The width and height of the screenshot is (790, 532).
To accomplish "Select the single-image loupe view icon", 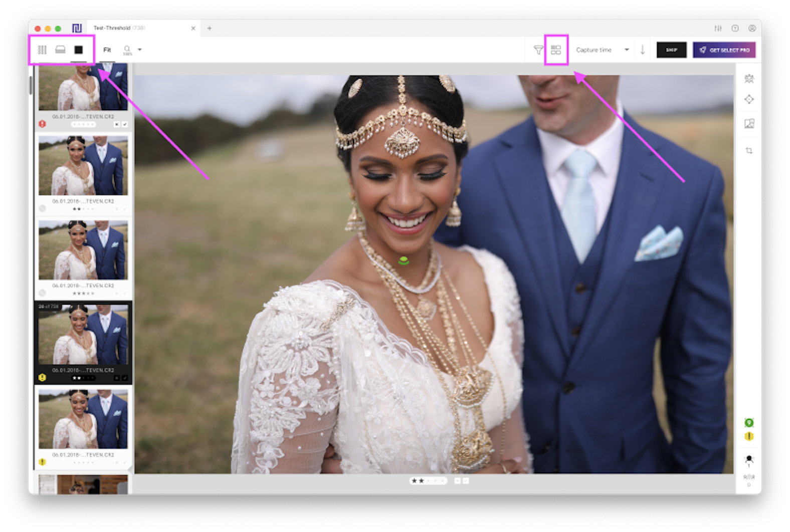I will tap(79, 50).
